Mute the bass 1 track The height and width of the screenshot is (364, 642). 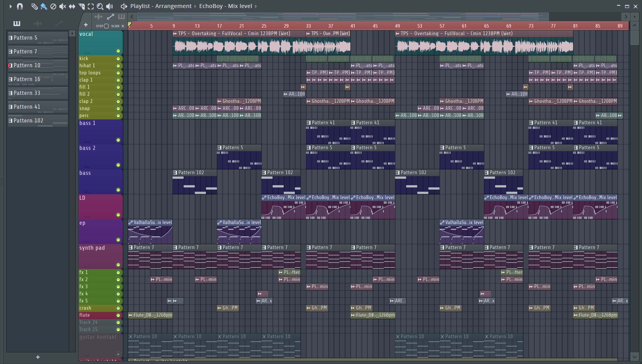click(118, 140)
